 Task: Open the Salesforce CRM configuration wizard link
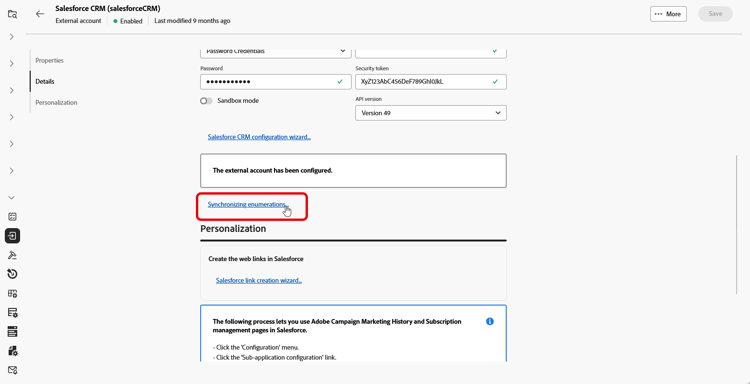[x=259, y=137]
